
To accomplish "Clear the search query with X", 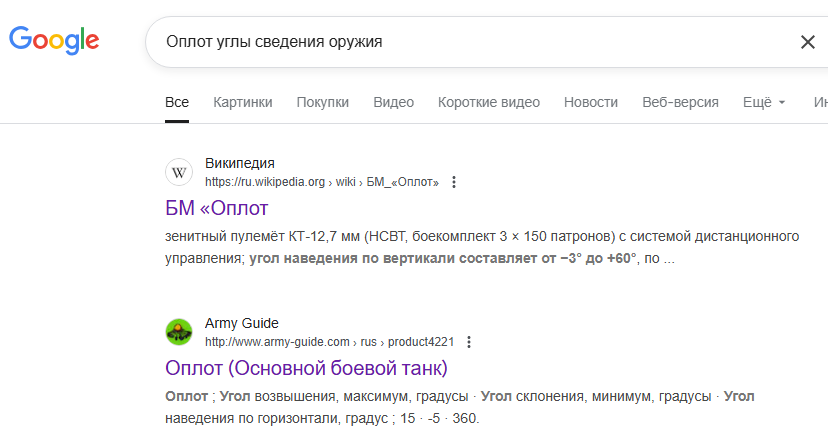I will point(808,42).
